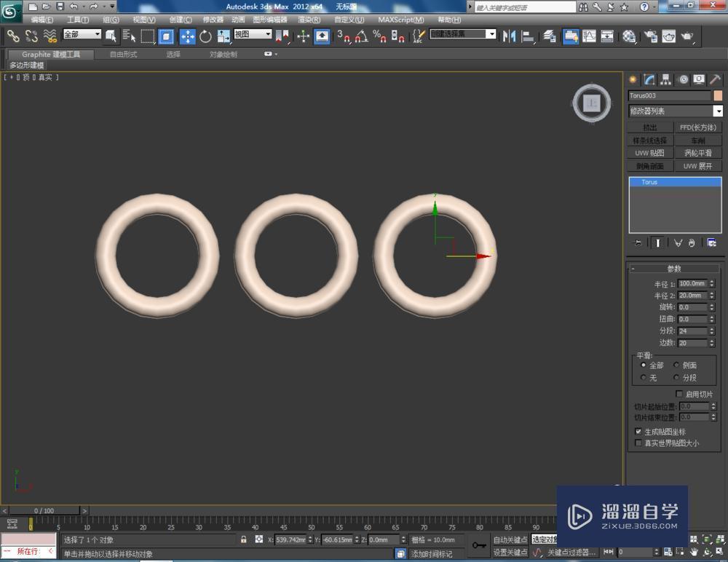Uncheck 生成贴图坐标

[x=638, y=431]
